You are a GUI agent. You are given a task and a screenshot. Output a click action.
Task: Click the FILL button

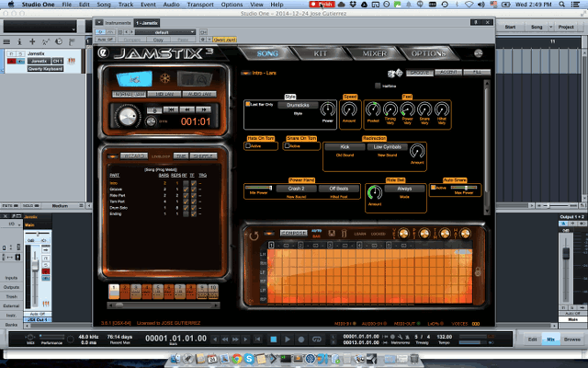click(477, 73)
